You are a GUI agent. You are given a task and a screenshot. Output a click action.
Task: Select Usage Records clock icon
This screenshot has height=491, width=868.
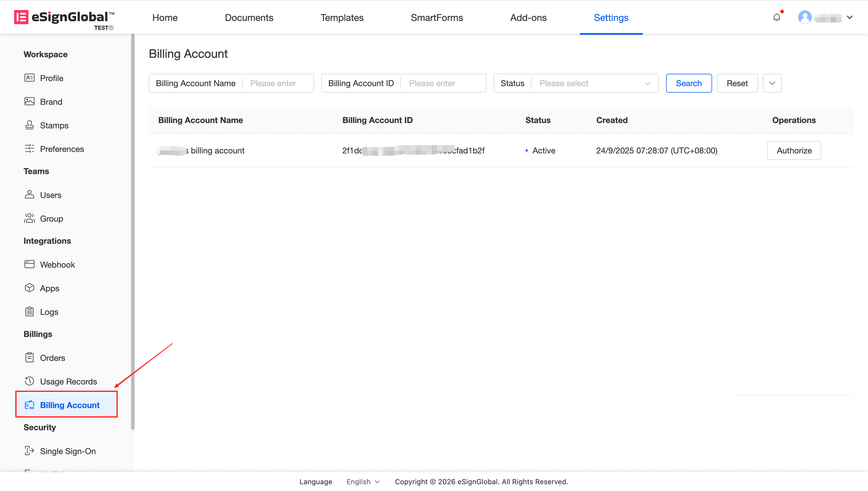[29, 381]
